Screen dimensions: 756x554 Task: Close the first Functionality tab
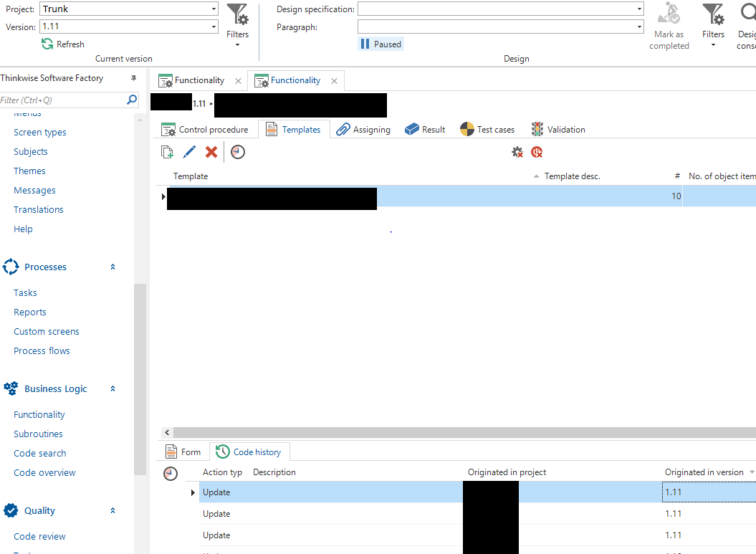tap(238, 81)
